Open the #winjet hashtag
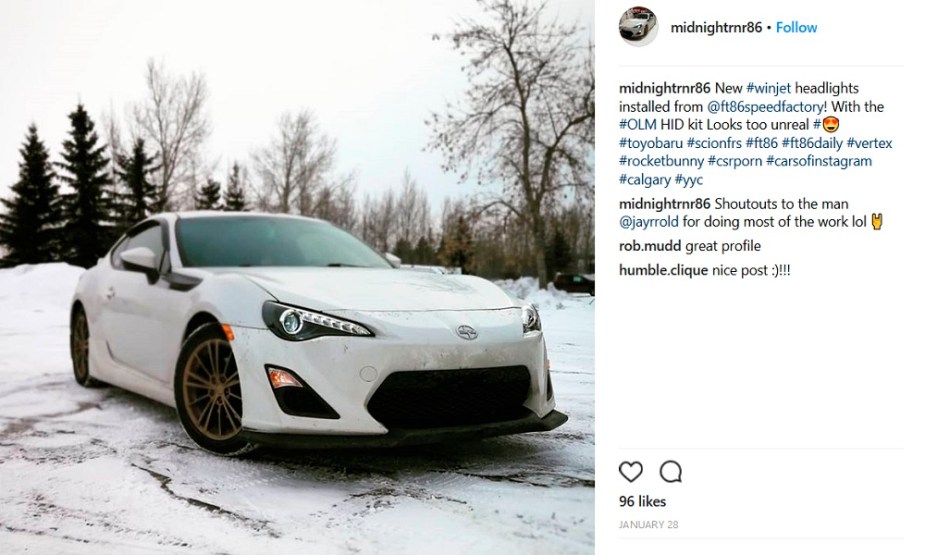Viewport: 925px width, 555px height. coord(769,88)
